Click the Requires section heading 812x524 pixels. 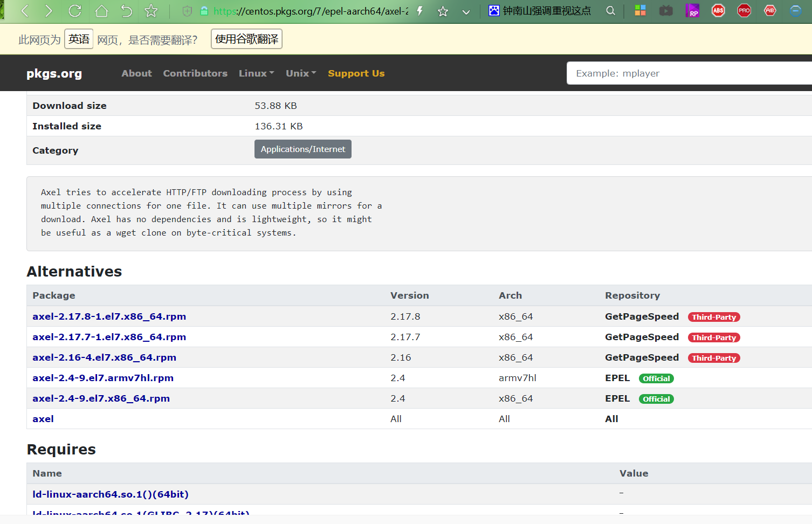pos(61,449)
